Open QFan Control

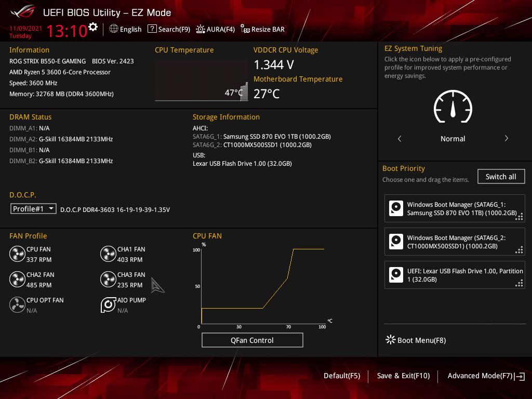pos(252,340)
